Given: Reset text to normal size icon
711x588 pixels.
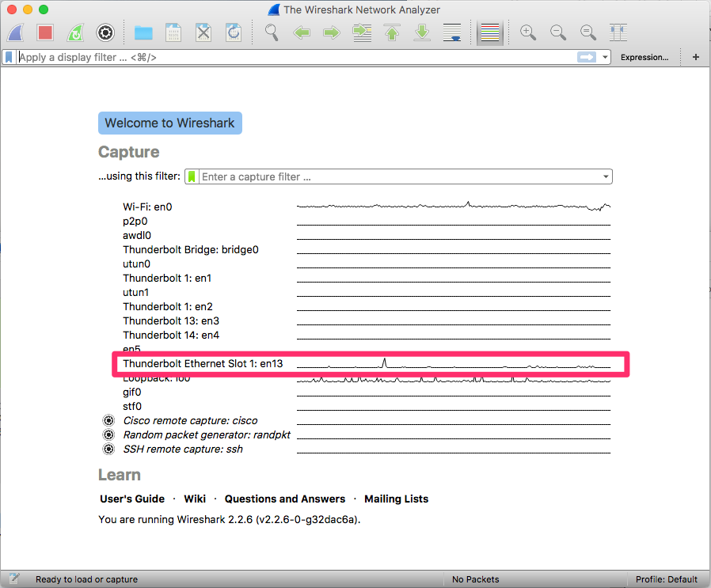Looking at the screenshot, I should pyautogui.click(x=588, y=32).
